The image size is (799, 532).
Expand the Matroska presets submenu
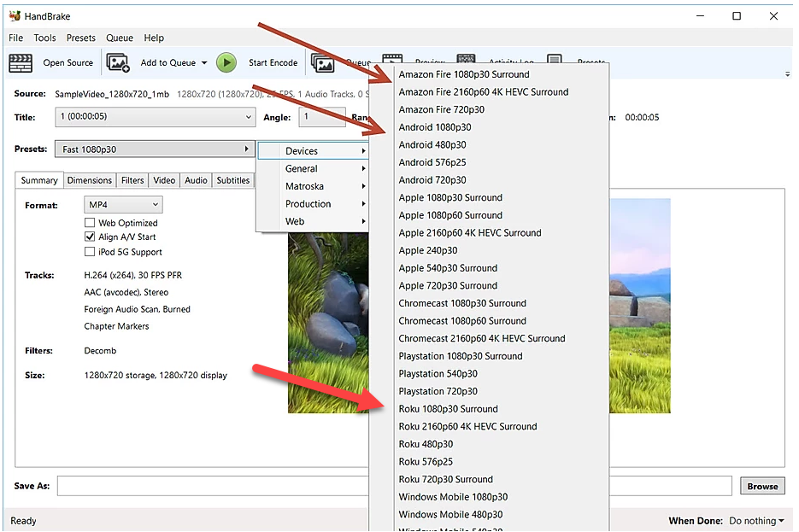(x=313, y=186)
